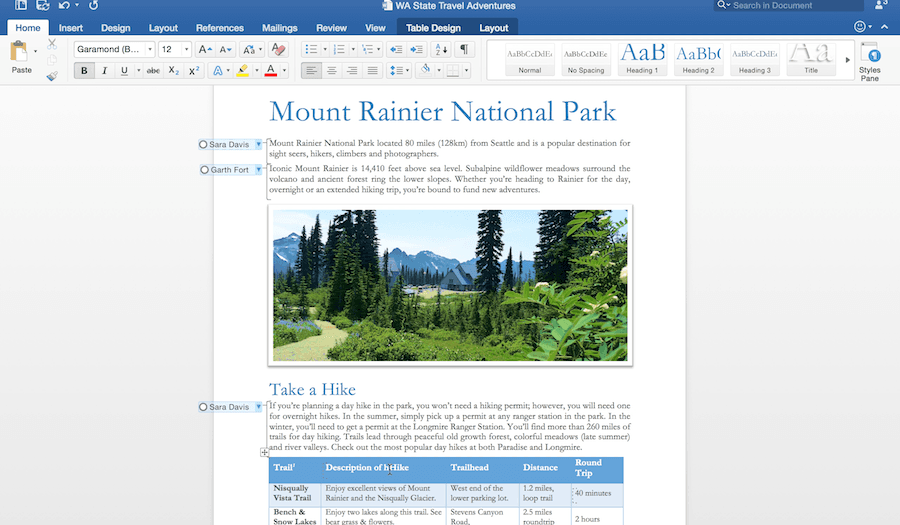This screenshot has height=525, width=900.
Task: Open the underline style dropdown arrow
Action: pyautogui.click(x=138, y=71)
